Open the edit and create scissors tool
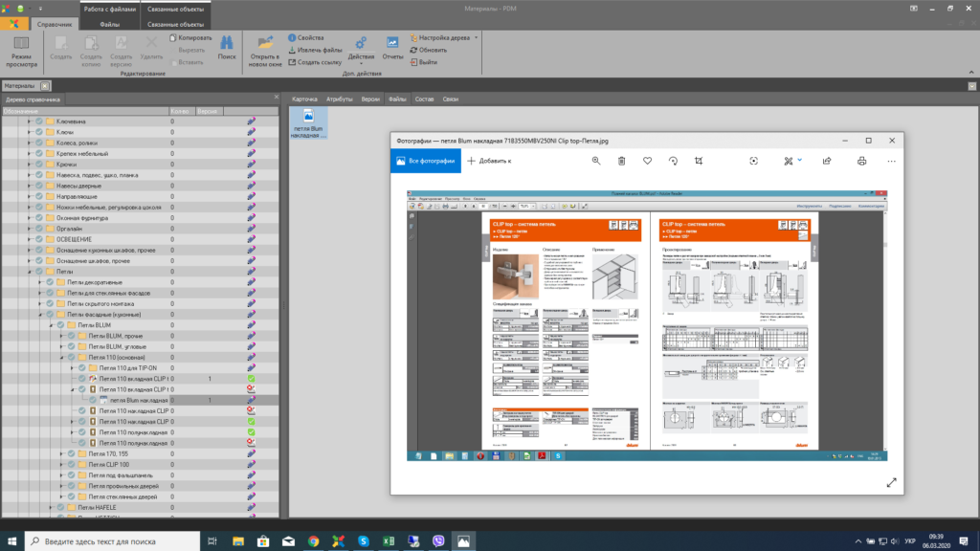The width and height of the screenshot is (980, 551). tap(789, 161)
